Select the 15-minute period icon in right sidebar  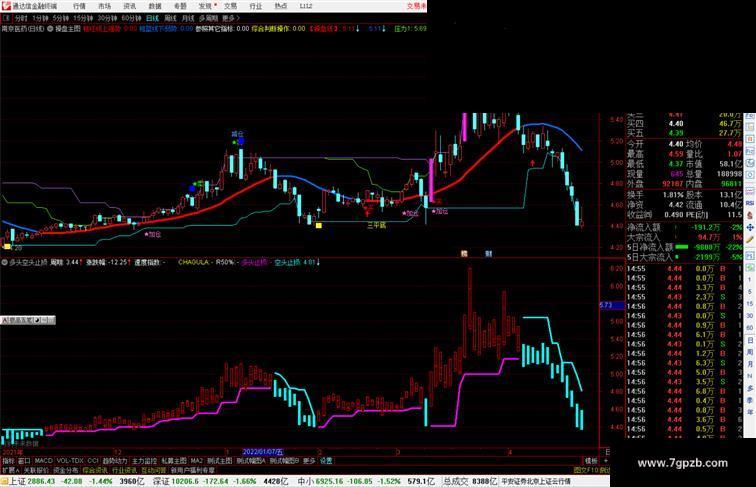[x=750, y=304]
